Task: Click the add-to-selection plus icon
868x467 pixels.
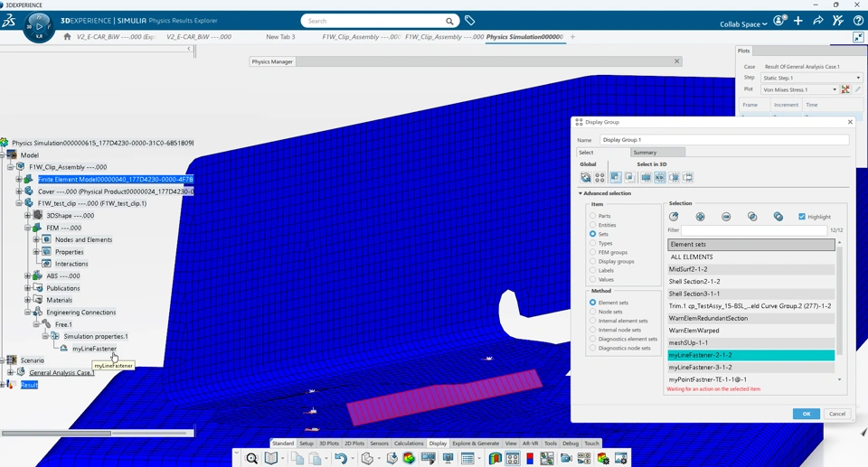Action: (x=700, y=217)
